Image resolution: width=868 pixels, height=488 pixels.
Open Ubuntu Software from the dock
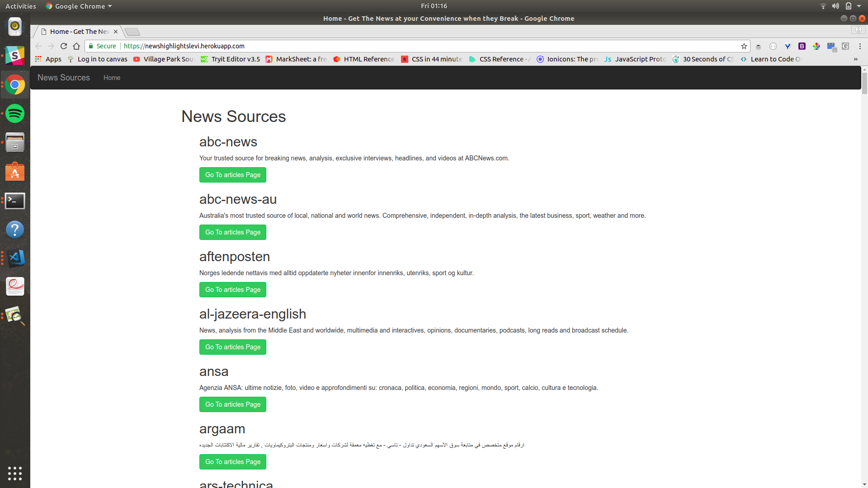coord(15,172)
